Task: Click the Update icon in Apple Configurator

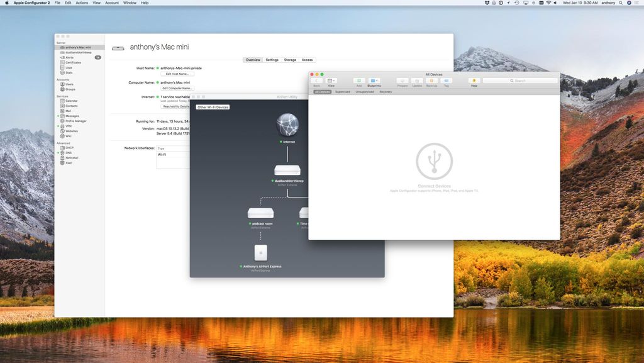Action: [x=416, y=81]
